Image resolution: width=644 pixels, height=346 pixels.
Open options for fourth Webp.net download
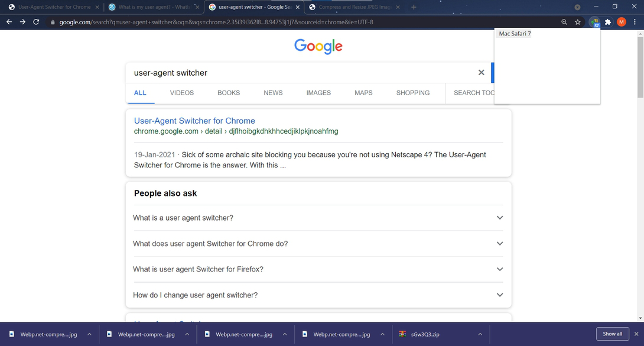click(382, 334)
